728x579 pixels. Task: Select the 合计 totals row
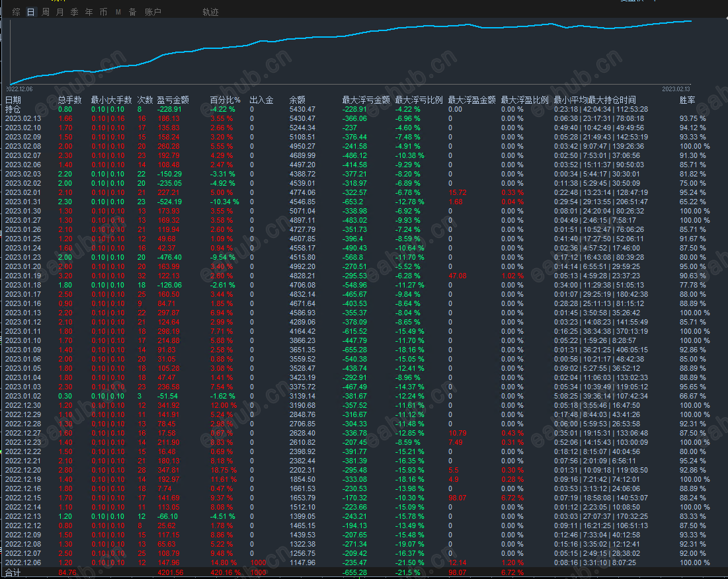click(13, 572)
